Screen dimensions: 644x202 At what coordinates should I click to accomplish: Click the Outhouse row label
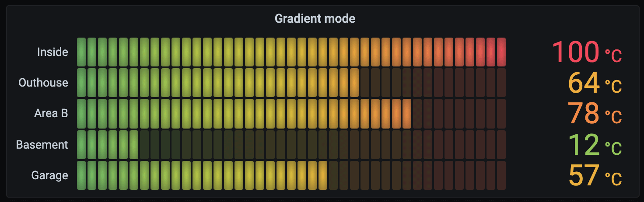click(x=43, y=83)
